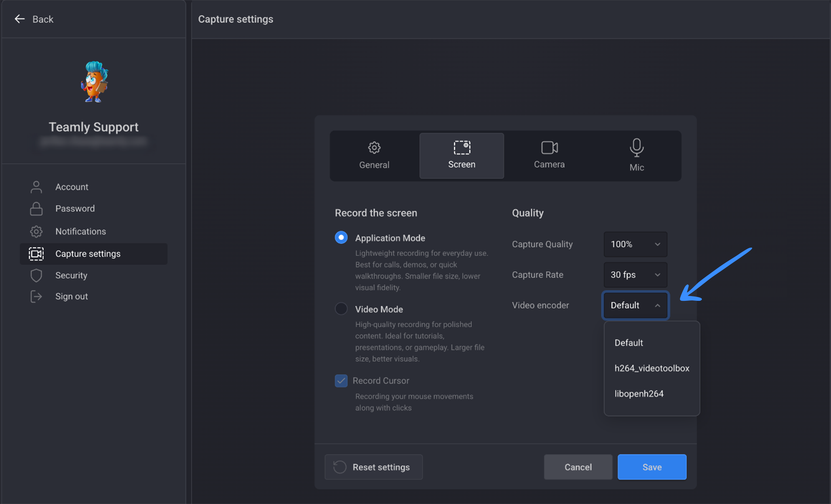Click the Camera video icon
The image size is (831, 504).
point(550,147)
